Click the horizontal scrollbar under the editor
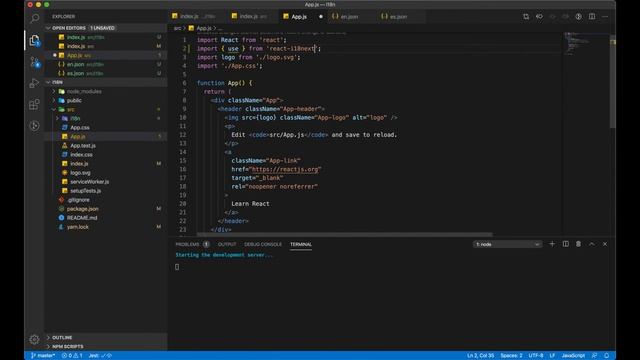Viewport: 640px width, 360px height. coord(344,235)
